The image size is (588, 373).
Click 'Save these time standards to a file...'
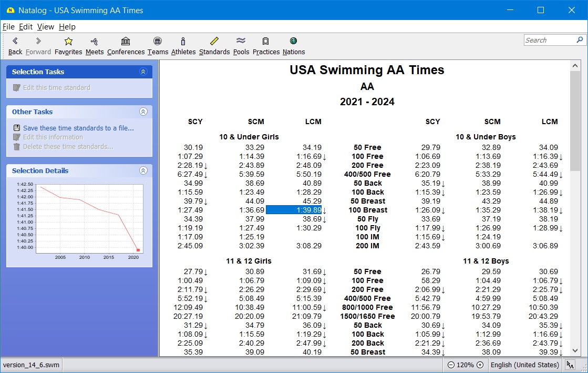[x=78, y=128]
